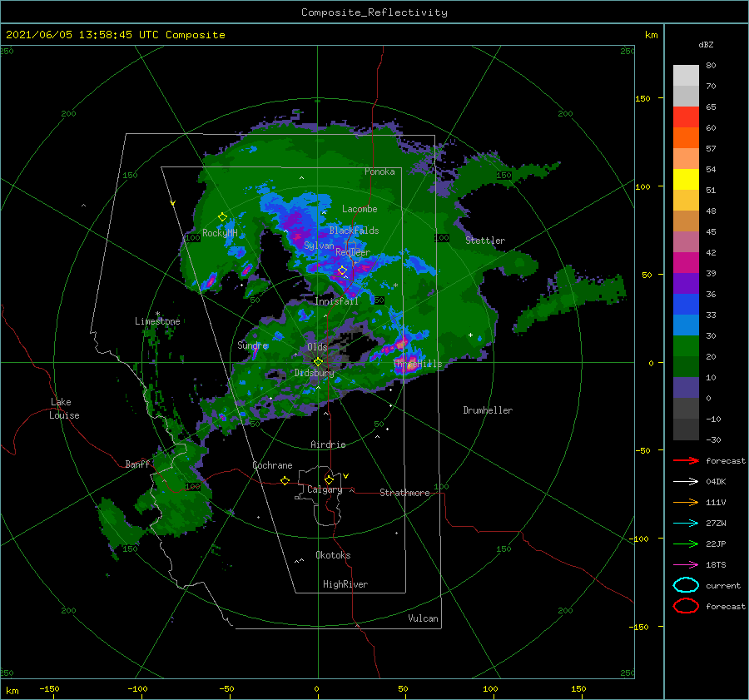Select the red 60-65 dBZ color swatch
Screen dimensions: 749x700
pos(686,117)
